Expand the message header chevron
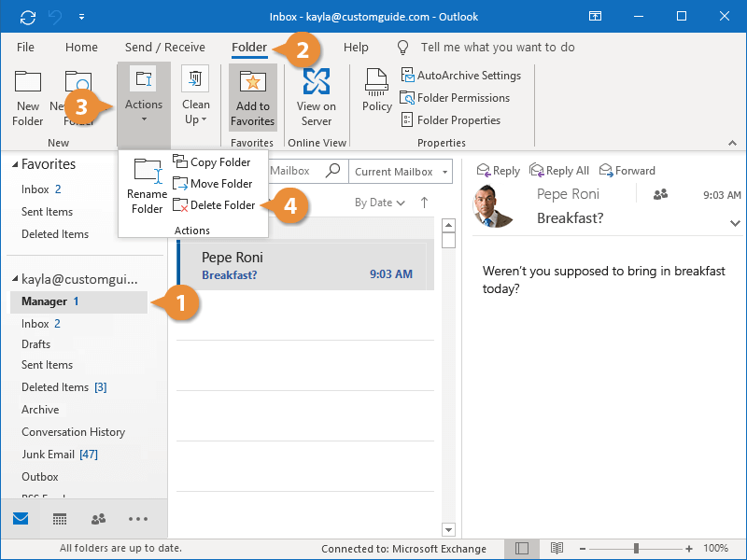This screenshot has width=747, height=560. pyautogui.click(x=735, y=223)
